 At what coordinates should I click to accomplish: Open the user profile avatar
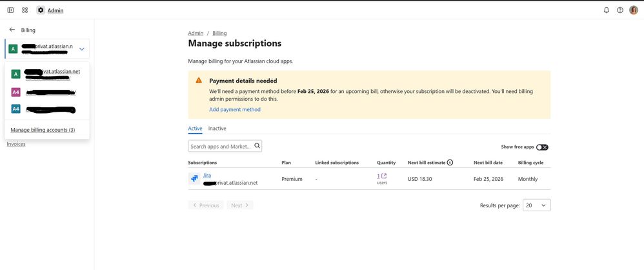[x=633, y=10]
